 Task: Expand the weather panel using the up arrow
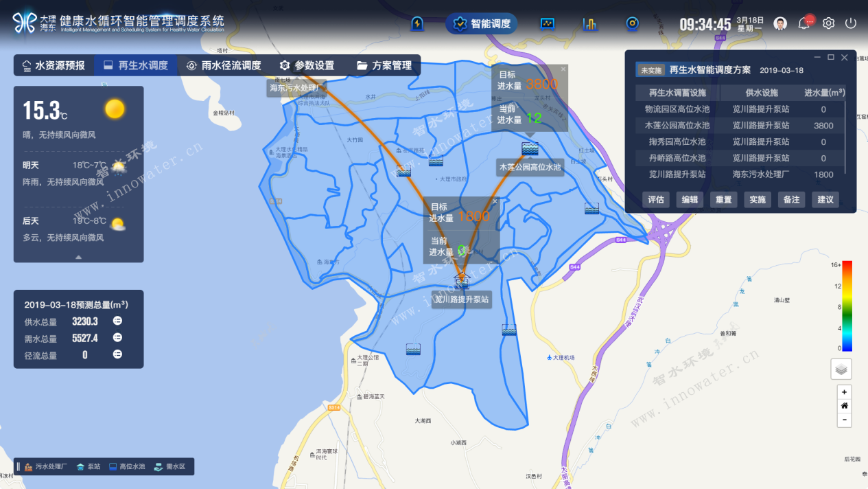tap(78, 257)
